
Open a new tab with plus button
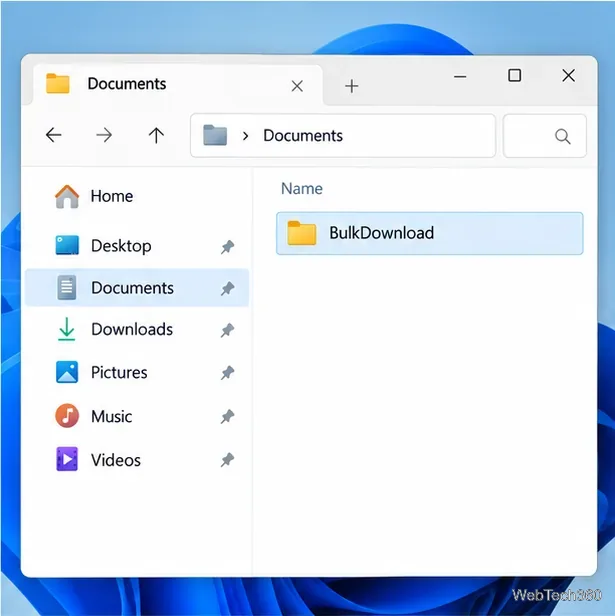[x=352, y=86]
